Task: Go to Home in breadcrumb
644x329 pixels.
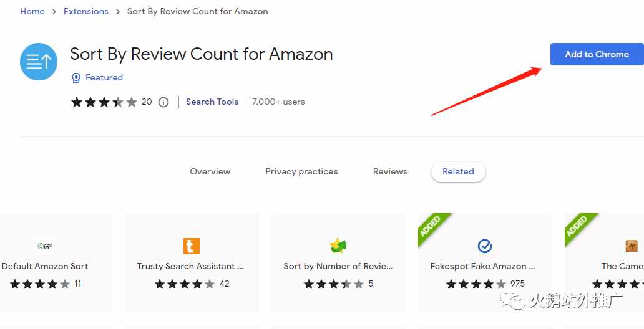Action: click(x=32, y=11)
